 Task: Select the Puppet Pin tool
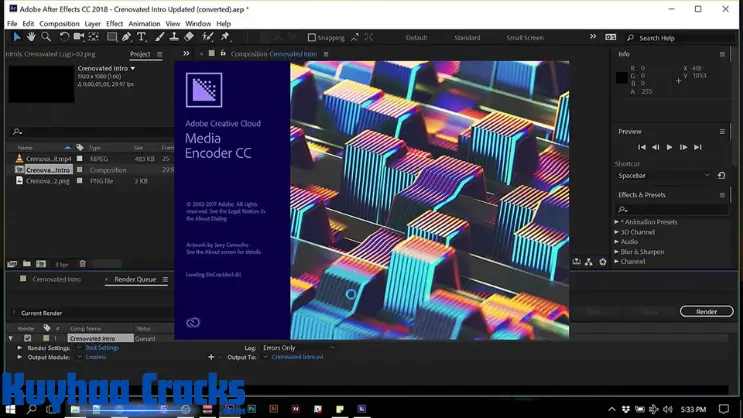coord(225,37)
